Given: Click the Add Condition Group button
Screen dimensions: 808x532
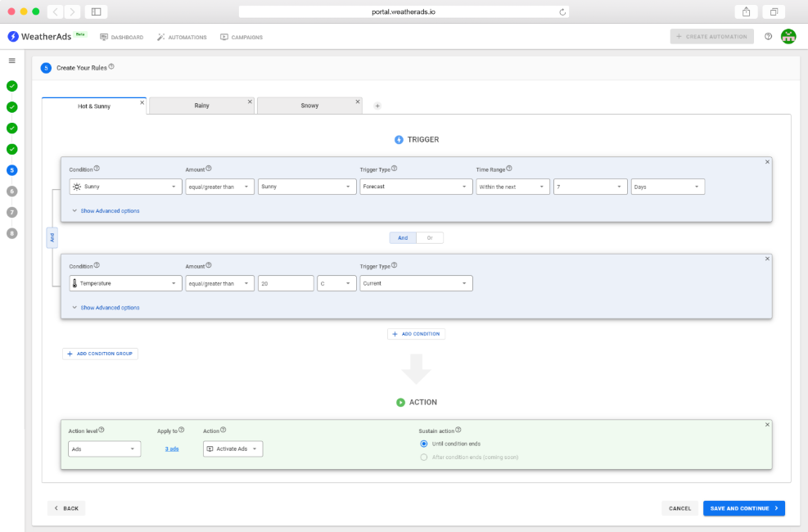Looking at the screenshot, I should (x=100, y=354).
